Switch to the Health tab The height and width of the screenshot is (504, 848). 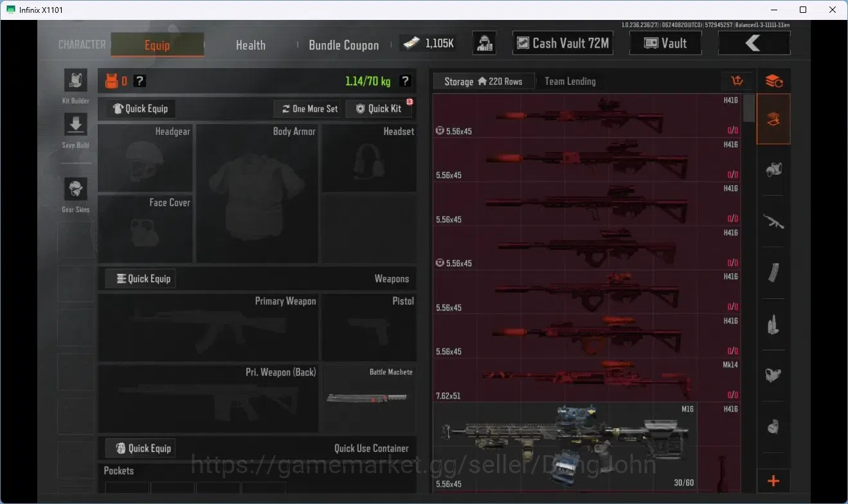(x=251, y=44)
